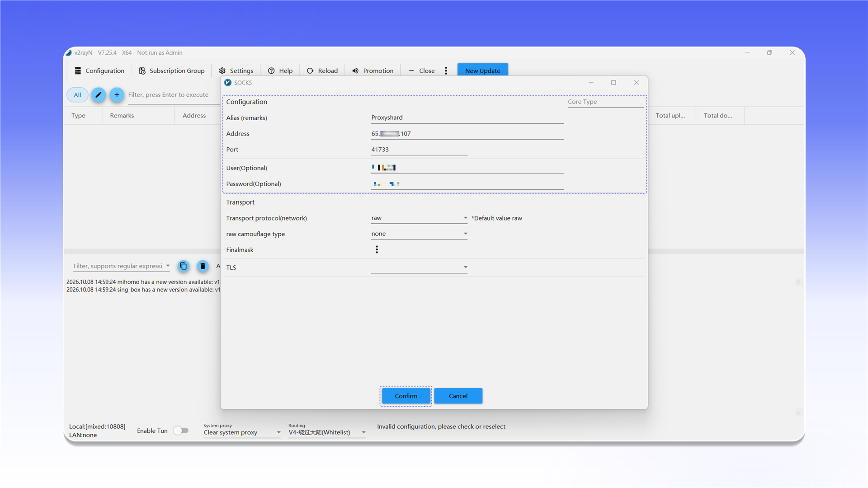Open the Configuration menu
Image resolution: width=868 pixels, height=488 pixels.
pyautogui.click(x=99, y=70)
